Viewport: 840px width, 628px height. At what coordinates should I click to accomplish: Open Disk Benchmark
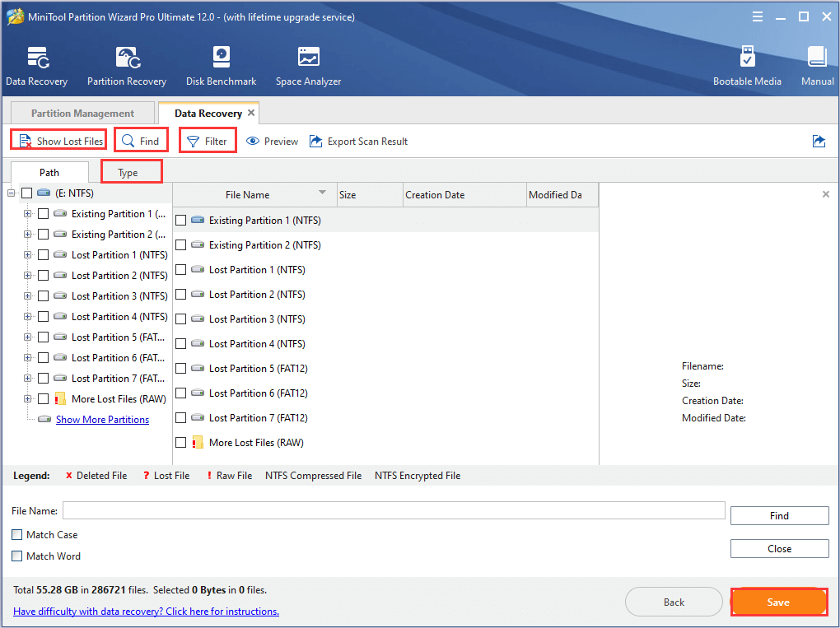(221, 67)
